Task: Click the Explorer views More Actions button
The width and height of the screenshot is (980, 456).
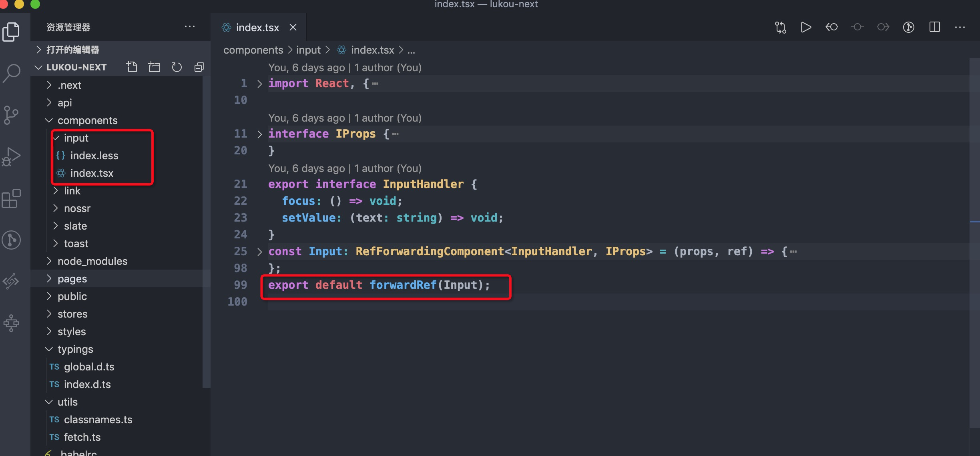Action: pos(190,27)
